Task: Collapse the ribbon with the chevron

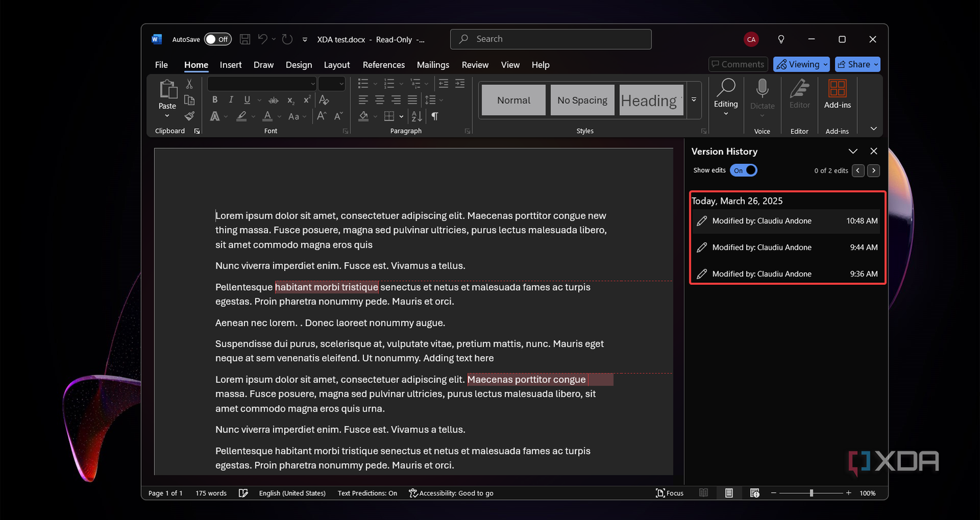Action: pos(874,129)
